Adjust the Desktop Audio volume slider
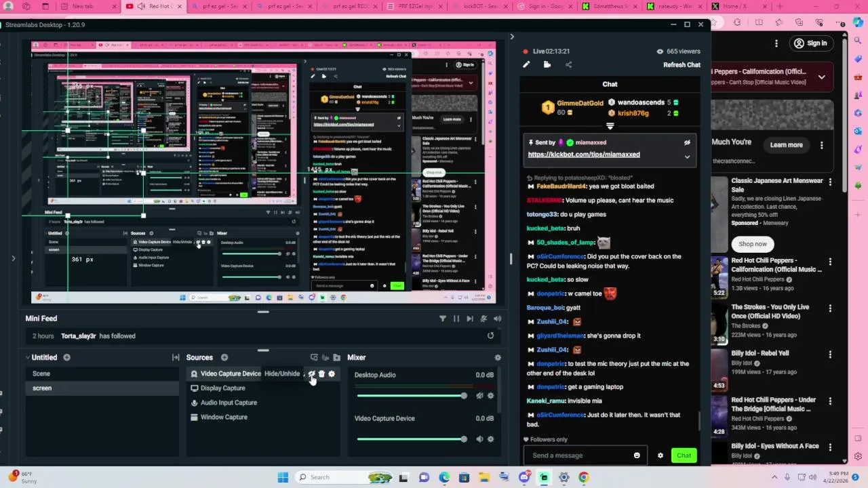 coord(411,396)
